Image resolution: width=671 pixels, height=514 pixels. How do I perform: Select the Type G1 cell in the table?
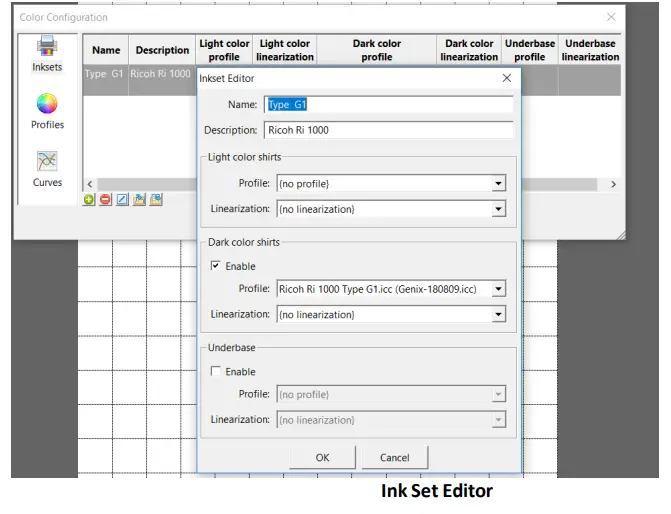106,80
